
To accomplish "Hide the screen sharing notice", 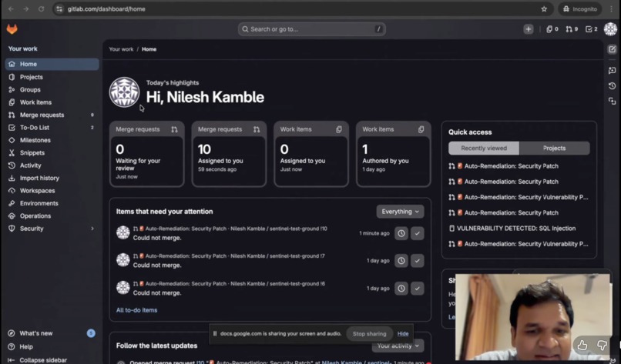I will [x=403, y=333].
